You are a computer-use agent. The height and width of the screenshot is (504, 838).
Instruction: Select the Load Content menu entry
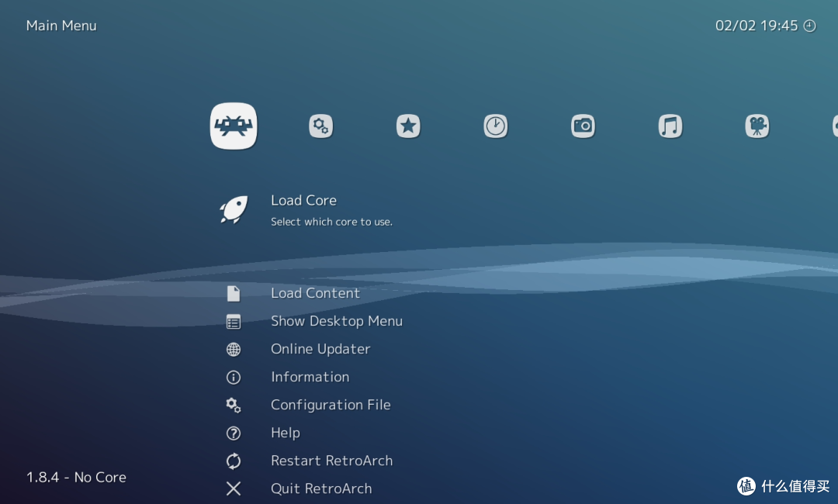[x=315, y=293]
